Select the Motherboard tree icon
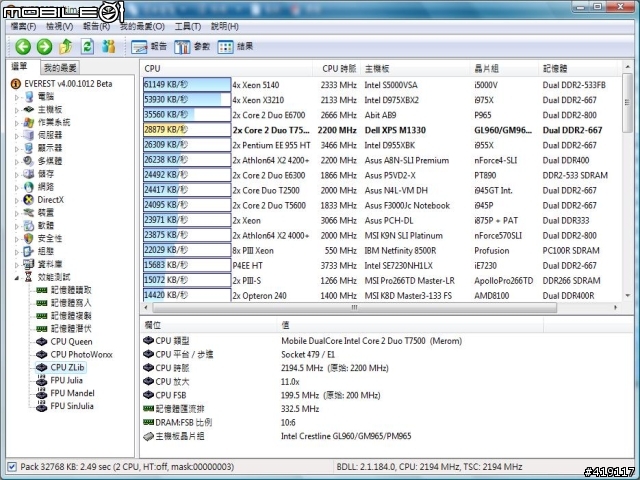Viewport: 640px width, 480px height. point(29,109)
